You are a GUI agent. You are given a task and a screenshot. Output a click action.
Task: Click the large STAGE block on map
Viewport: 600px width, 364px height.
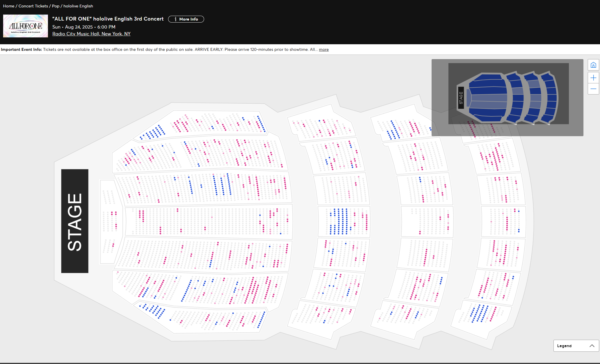coord(75,221)
